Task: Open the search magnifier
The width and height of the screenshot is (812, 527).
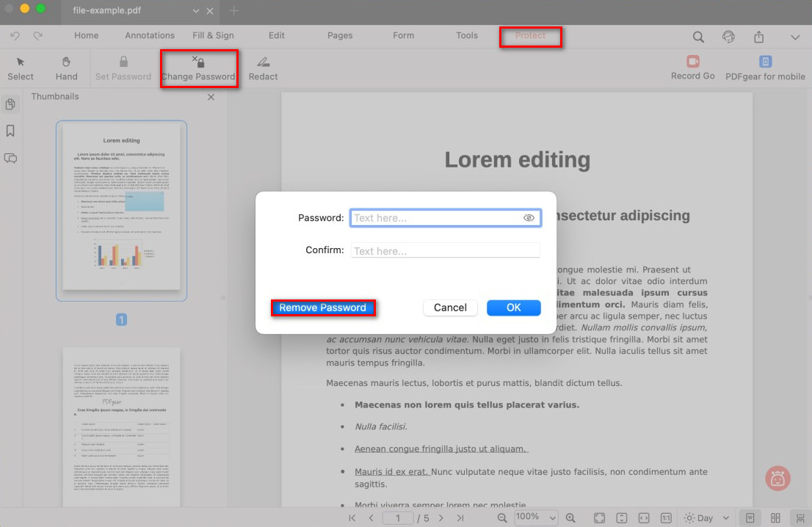Action: (x=698, y=37)
